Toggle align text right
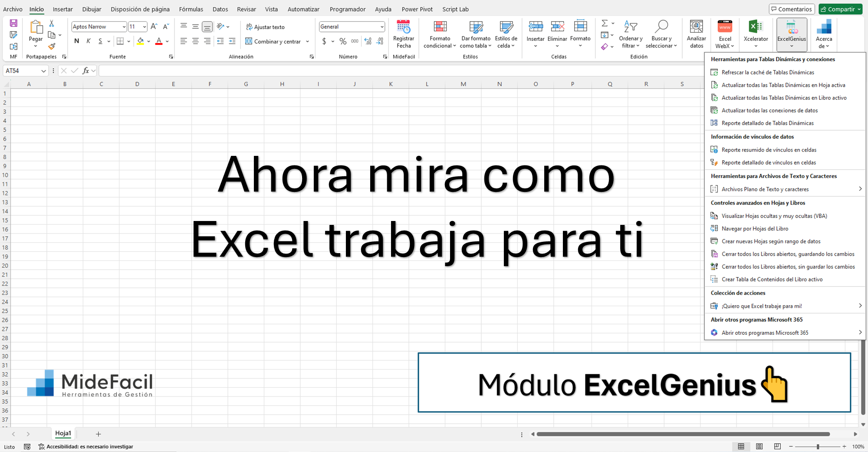The width and height of the screenshot is (868, 452). tap(207, 41)
